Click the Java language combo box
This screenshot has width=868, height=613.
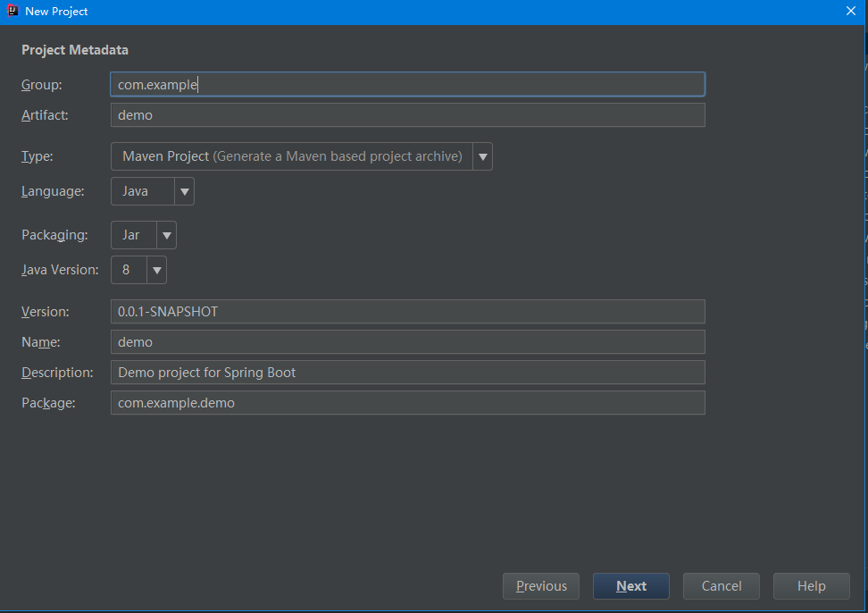142,191
